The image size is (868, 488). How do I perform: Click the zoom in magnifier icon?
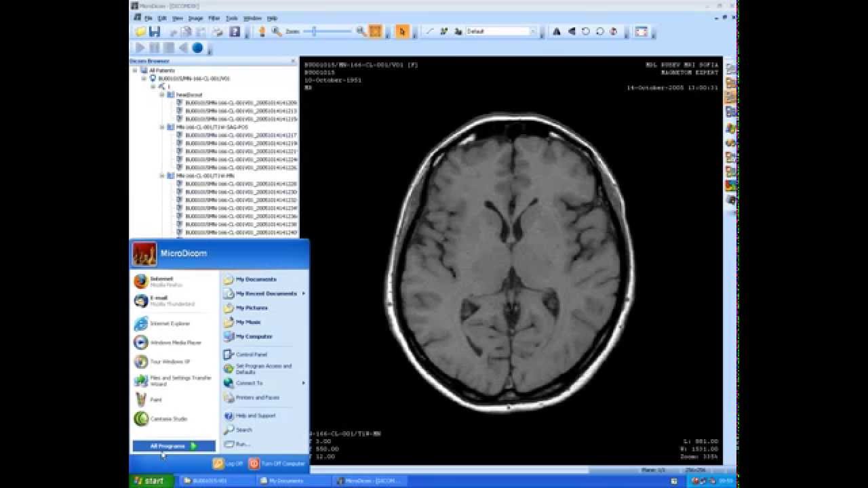[361, 31]
